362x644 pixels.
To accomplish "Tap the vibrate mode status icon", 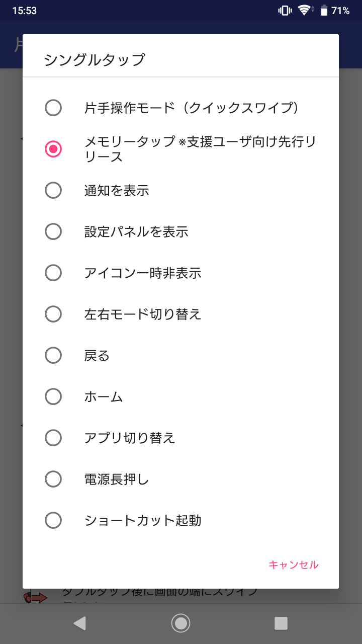I will point(285,10).
